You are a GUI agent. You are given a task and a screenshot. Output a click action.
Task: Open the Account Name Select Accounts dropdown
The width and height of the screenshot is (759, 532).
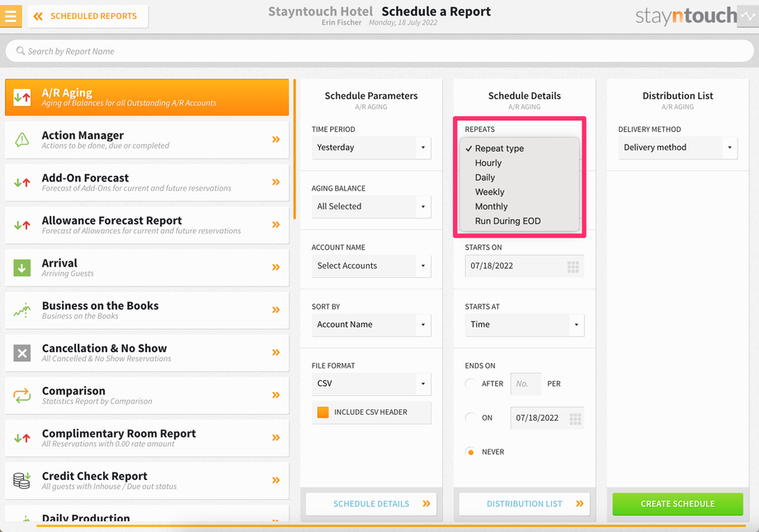click(371, 266)
